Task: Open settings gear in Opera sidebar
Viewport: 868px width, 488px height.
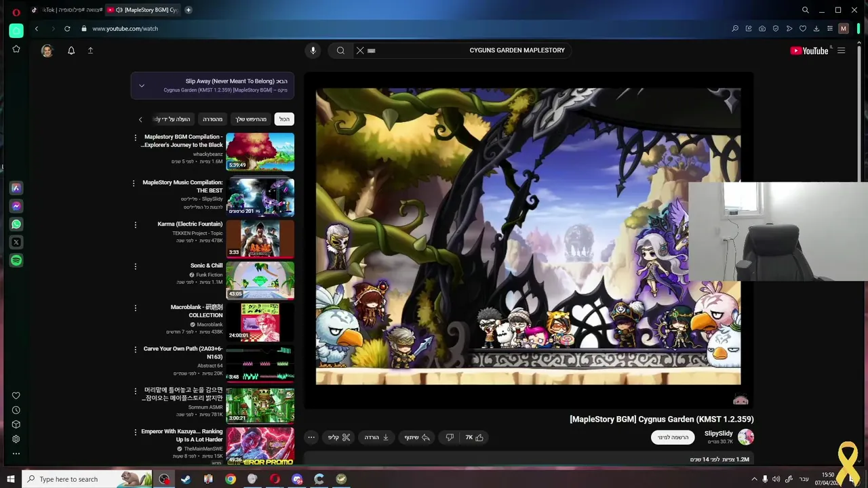Action: [16, 439]
